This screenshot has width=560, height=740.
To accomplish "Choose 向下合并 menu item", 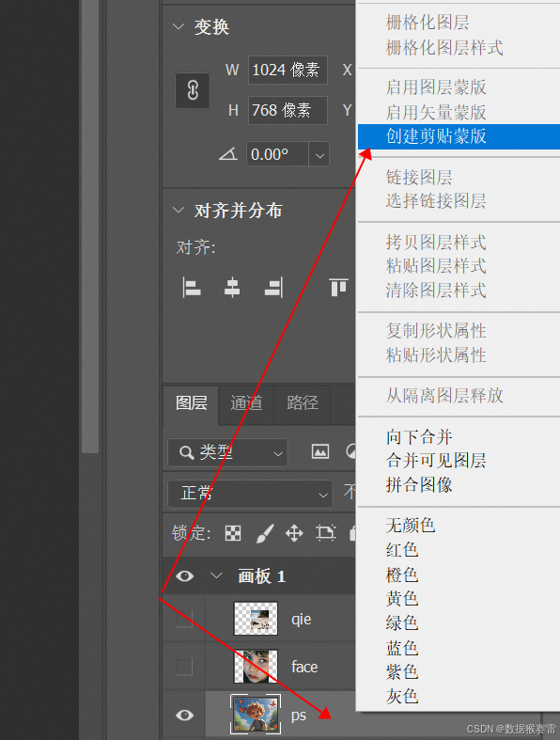I will 419,437.
